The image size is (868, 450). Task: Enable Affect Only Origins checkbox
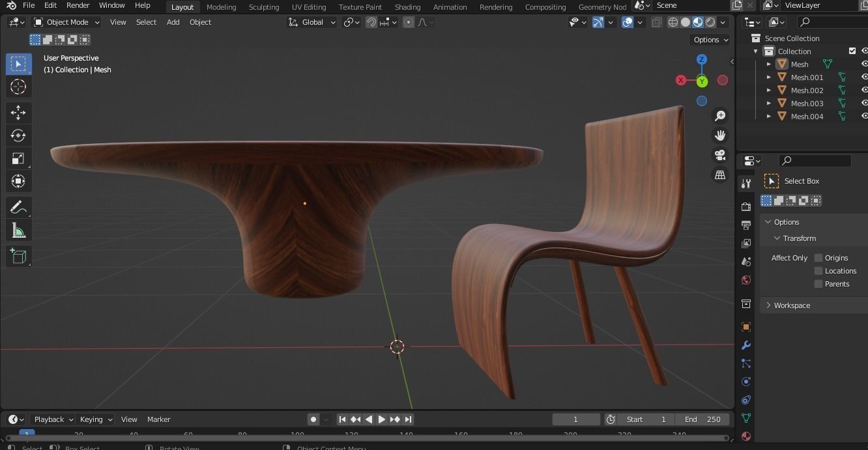tap(818, 258)
